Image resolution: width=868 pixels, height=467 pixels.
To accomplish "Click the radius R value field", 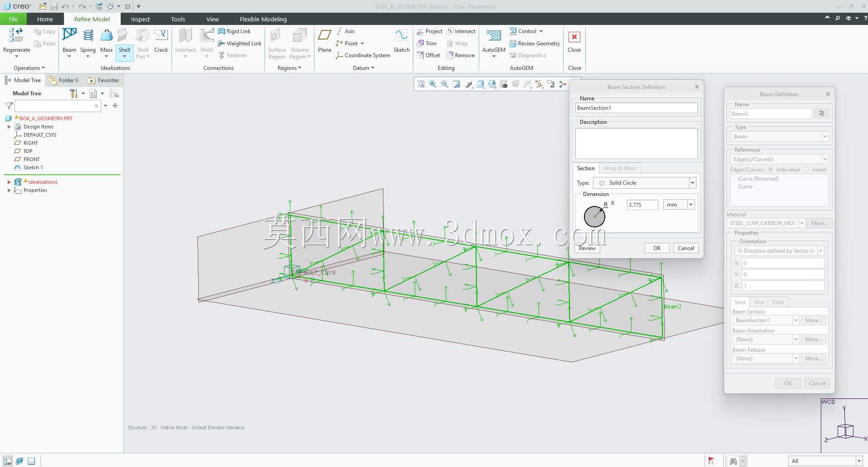I will [642, 205].
